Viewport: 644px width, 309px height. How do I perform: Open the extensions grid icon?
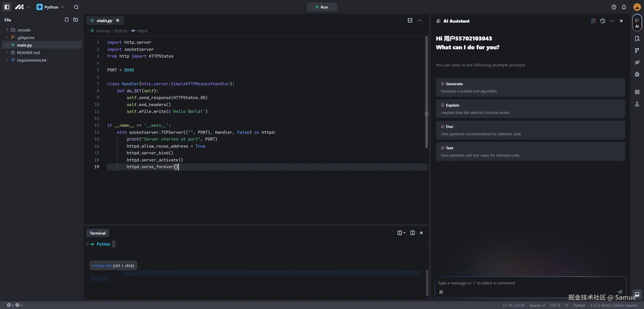click(637, 92)
